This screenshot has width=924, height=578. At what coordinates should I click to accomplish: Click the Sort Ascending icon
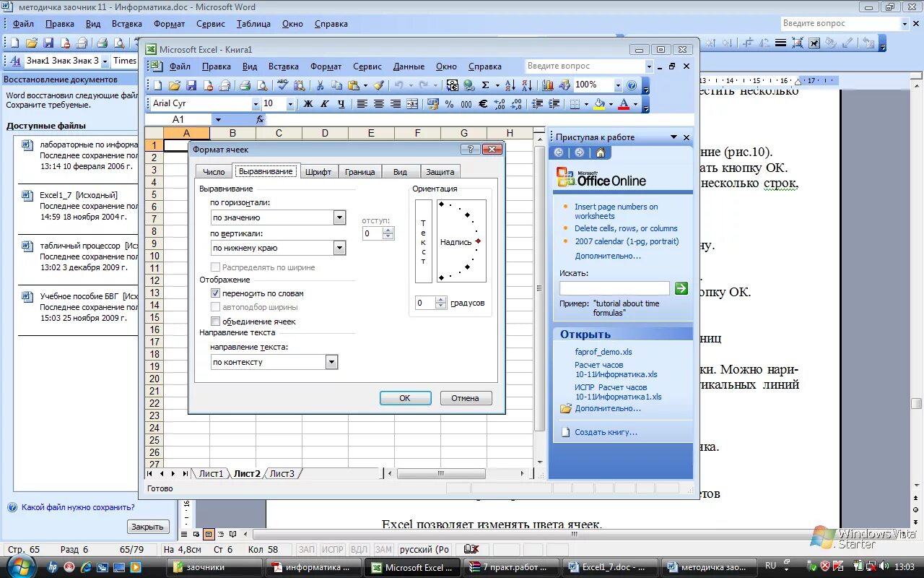509,85
